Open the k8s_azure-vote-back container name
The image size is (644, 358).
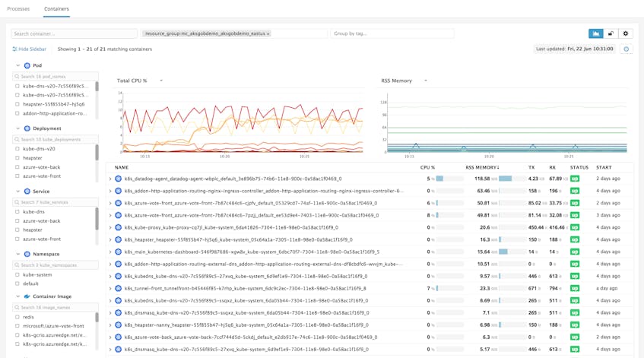point(251,337)
